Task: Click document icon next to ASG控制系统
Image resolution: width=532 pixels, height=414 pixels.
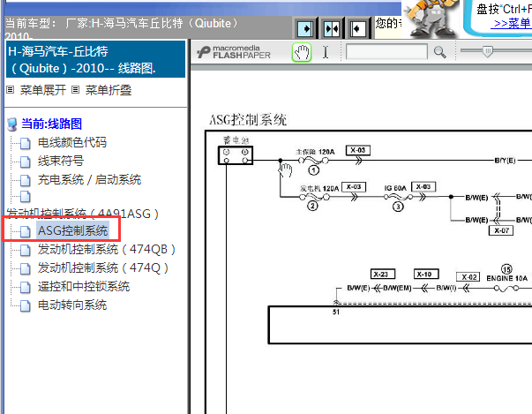Action: [x=25, y=231]
